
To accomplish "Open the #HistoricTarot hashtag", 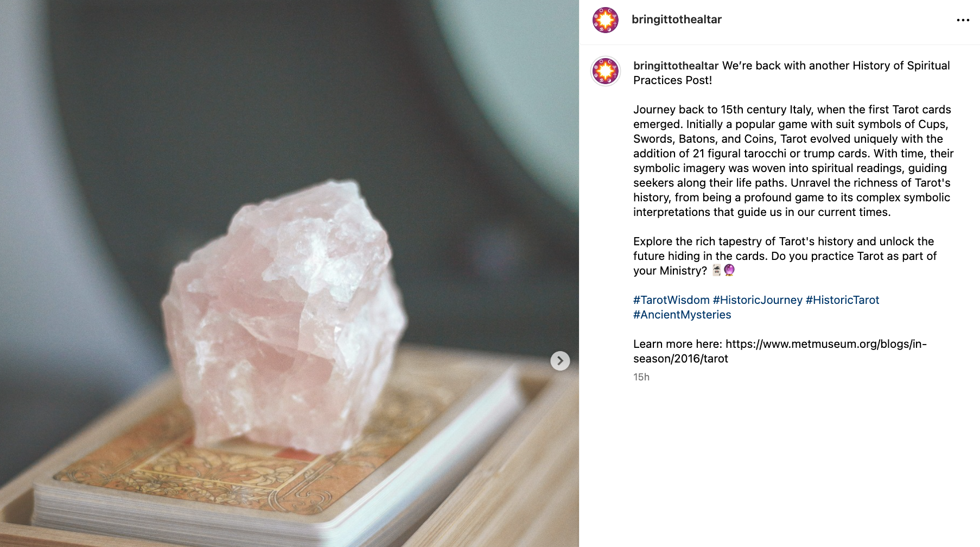I will click(842, 300).
